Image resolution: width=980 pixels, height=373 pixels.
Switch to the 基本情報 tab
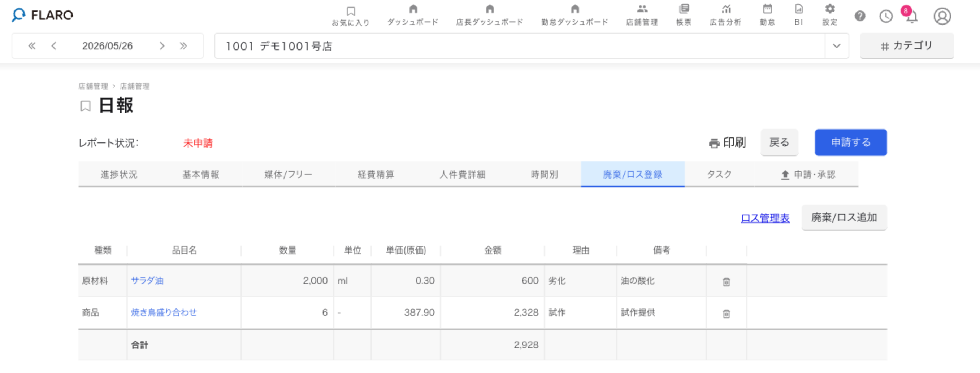(200, 175)
